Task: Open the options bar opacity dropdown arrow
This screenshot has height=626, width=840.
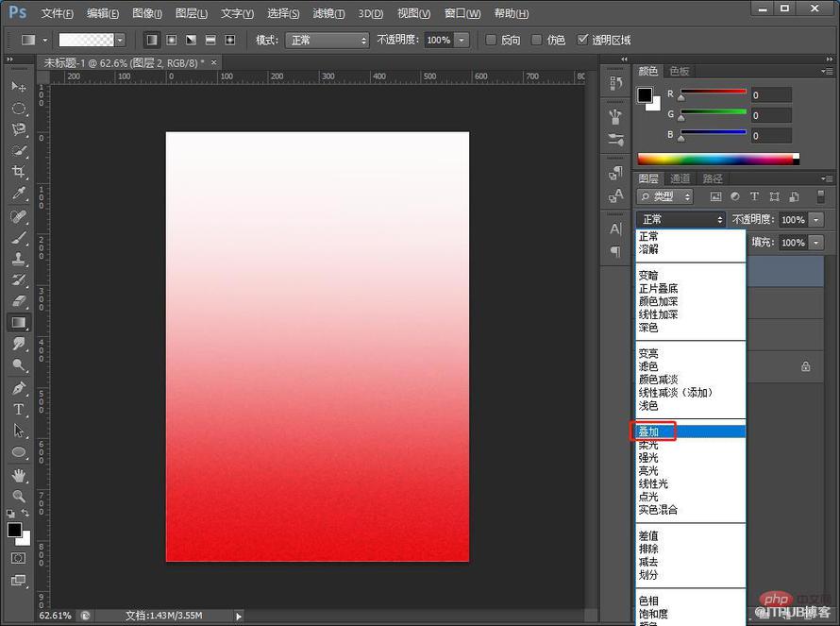Action: pos(462,41)
